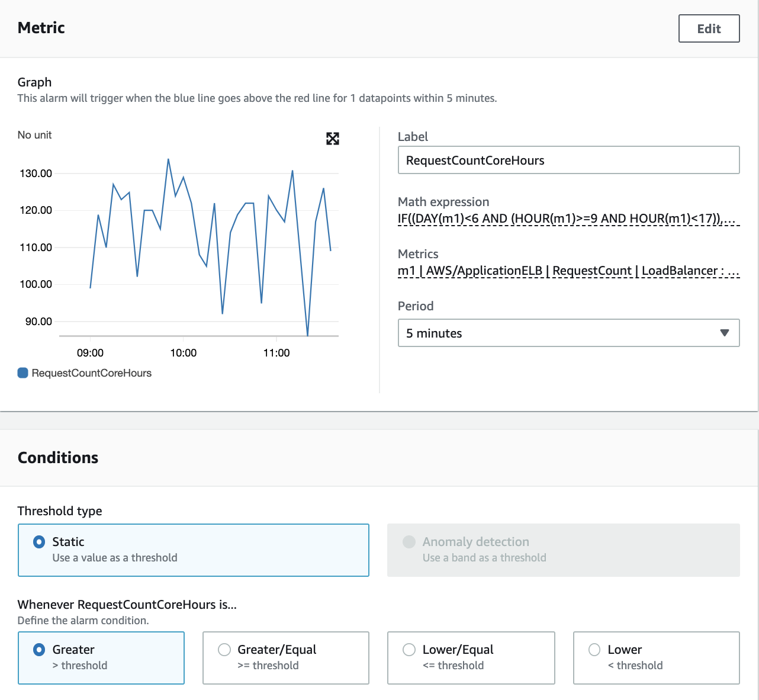Open the Period dropdown arrow
The image size is (759, 700).
point(723,333)
